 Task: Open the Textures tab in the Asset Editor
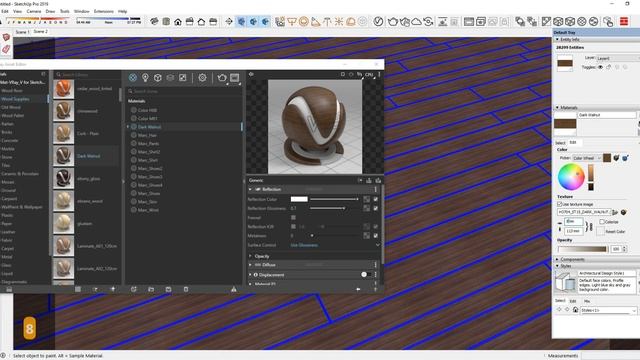pos(183,78)
